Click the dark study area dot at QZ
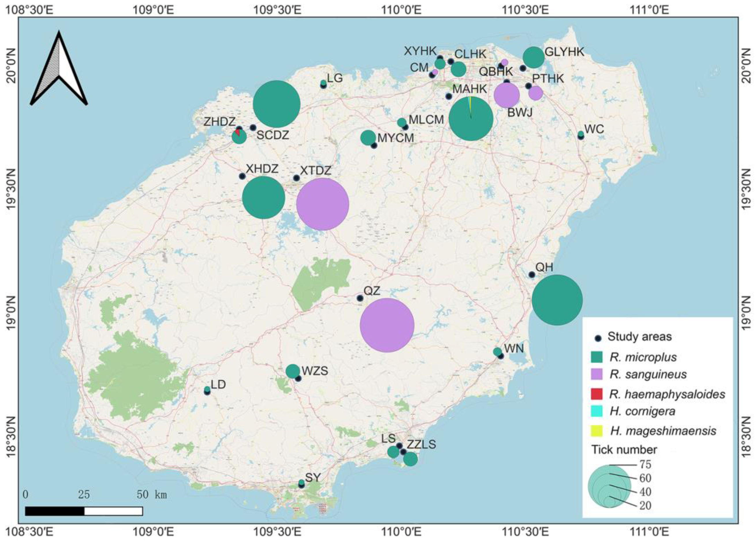Screen dimensions: 756x542 click(360, 298)
